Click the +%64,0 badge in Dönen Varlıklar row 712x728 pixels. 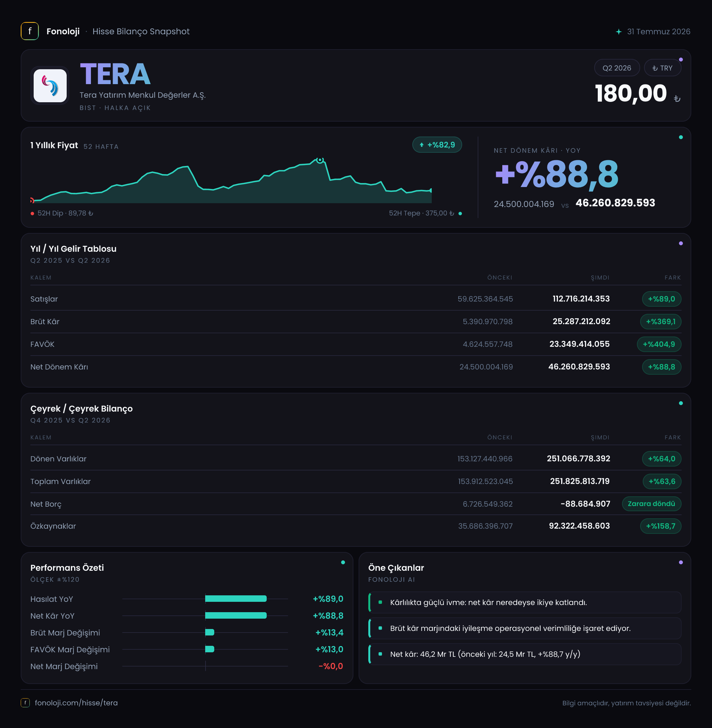662,459
